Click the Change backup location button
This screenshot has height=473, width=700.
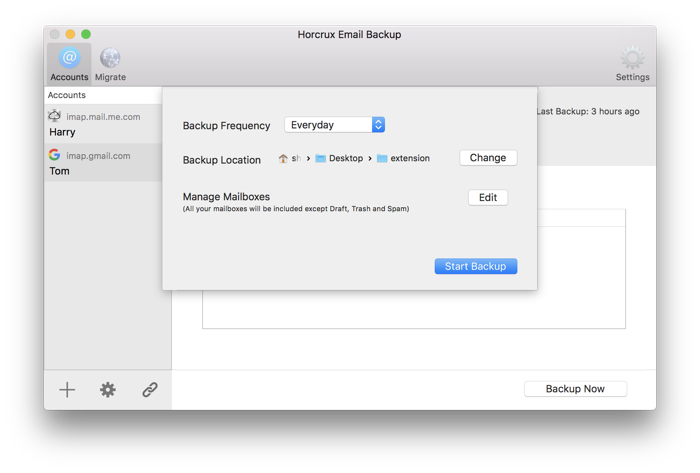coord(488,158)
